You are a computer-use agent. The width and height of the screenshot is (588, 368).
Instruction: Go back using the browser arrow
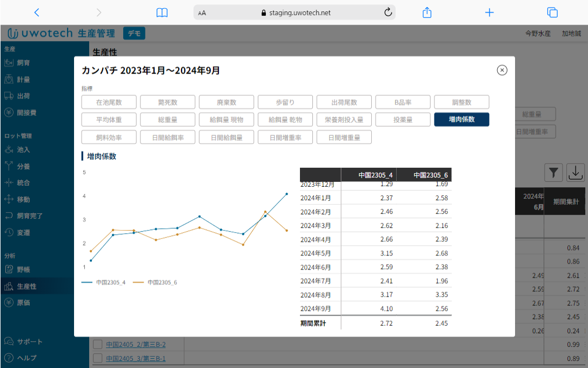[x=37, y=12]
